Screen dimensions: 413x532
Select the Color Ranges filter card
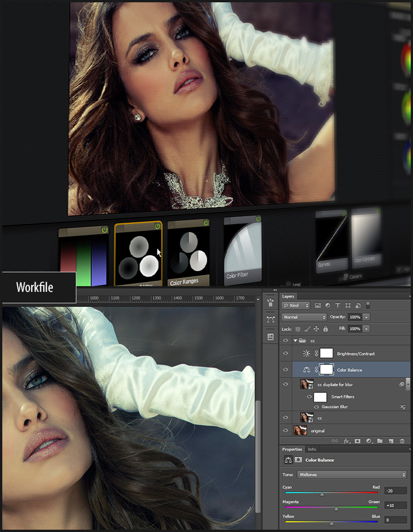188,253
